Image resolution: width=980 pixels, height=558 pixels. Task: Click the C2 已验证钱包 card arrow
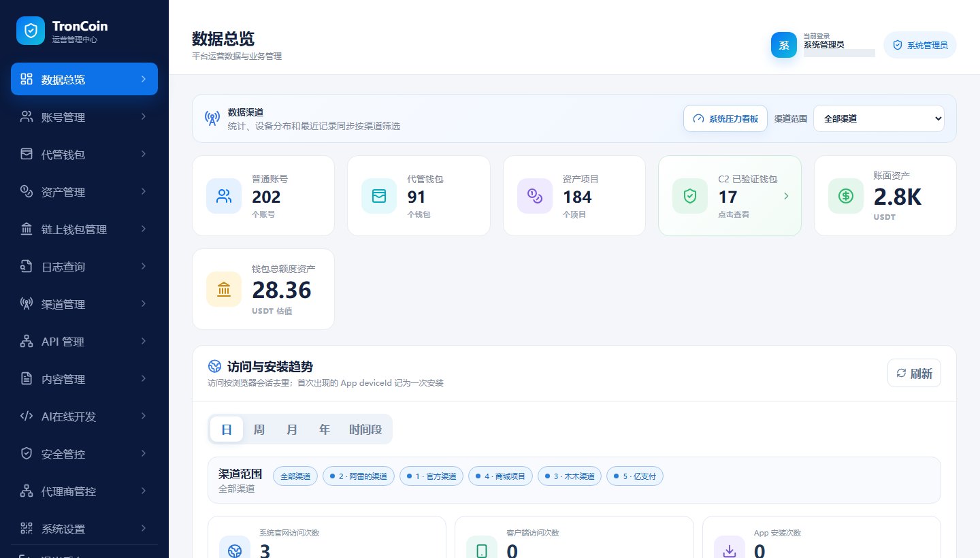click(x=786, y=196)
